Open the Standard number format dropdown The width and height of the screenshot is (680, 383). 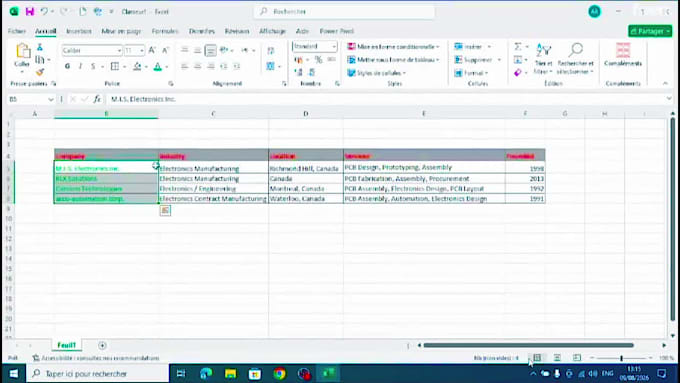tap(333, 46)
